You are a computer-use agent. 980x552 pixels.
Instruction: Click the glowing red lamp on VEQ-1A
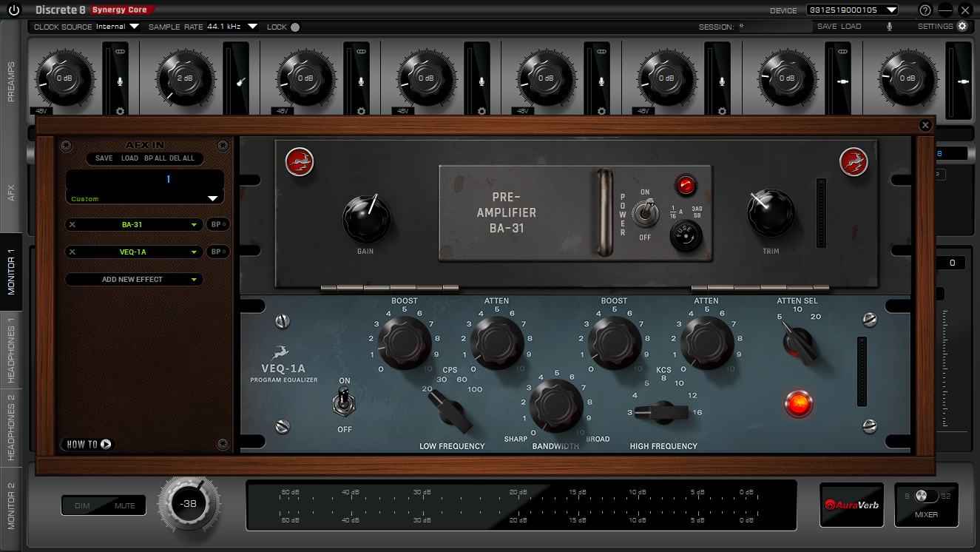pyautogui.click(x=799, y=403)
